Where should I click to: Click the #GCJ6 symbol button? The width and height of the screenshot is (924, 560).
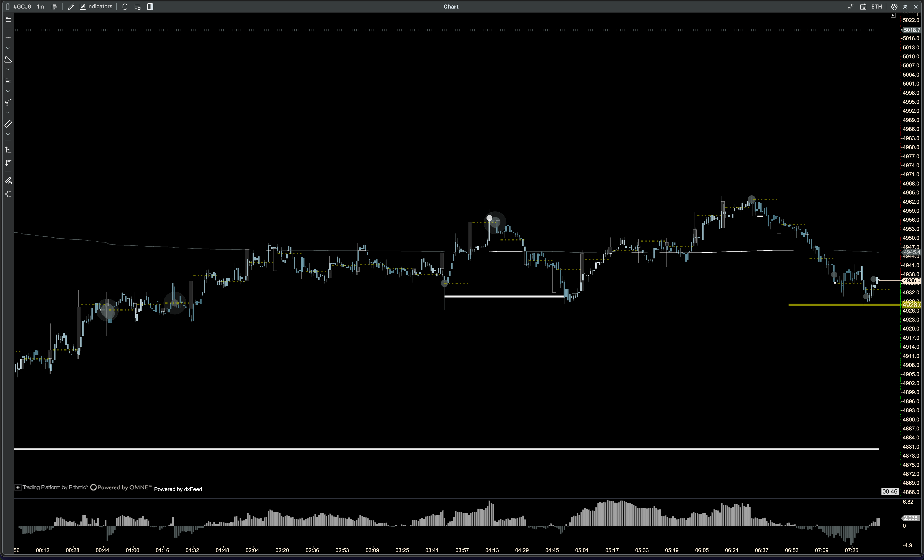(22, 7)
